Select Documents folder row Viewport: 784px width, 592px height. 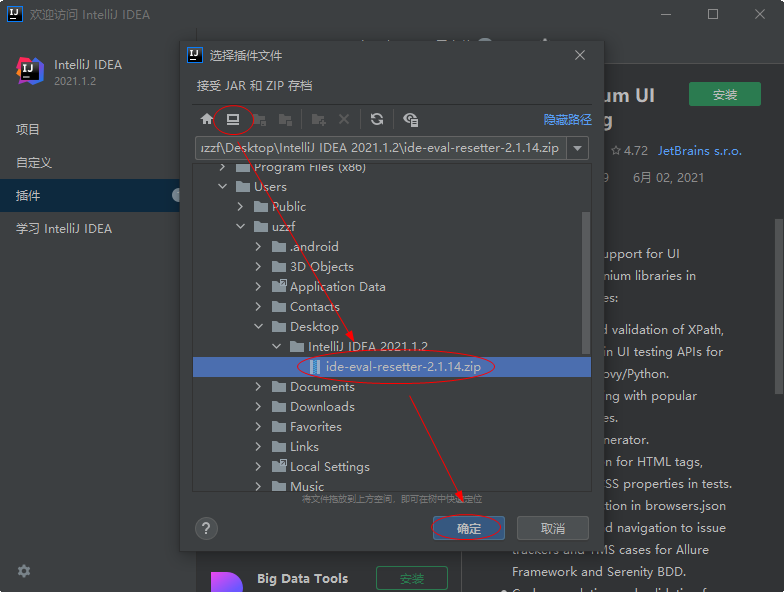(x=392, y=386)
